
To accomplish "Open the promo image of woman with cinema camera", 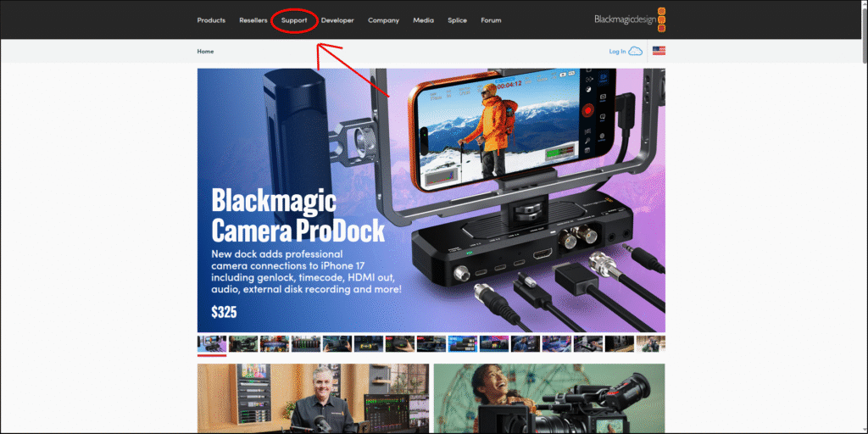I will (x=548, y=398).
